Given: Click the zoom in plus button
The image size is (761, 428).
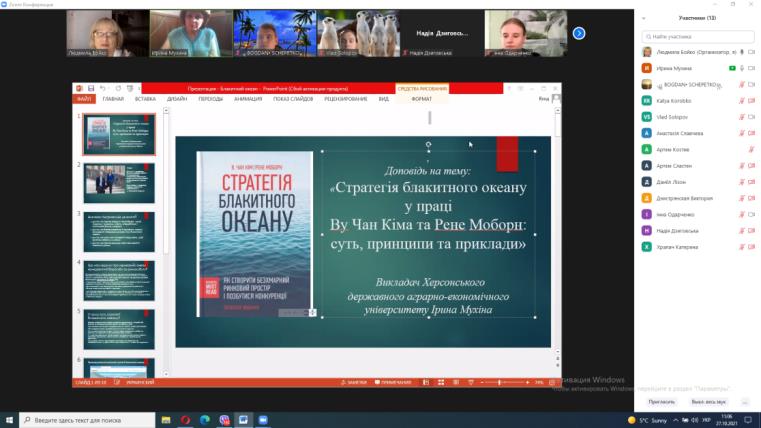Looking at the screenshot, I should tap(528, 382).
